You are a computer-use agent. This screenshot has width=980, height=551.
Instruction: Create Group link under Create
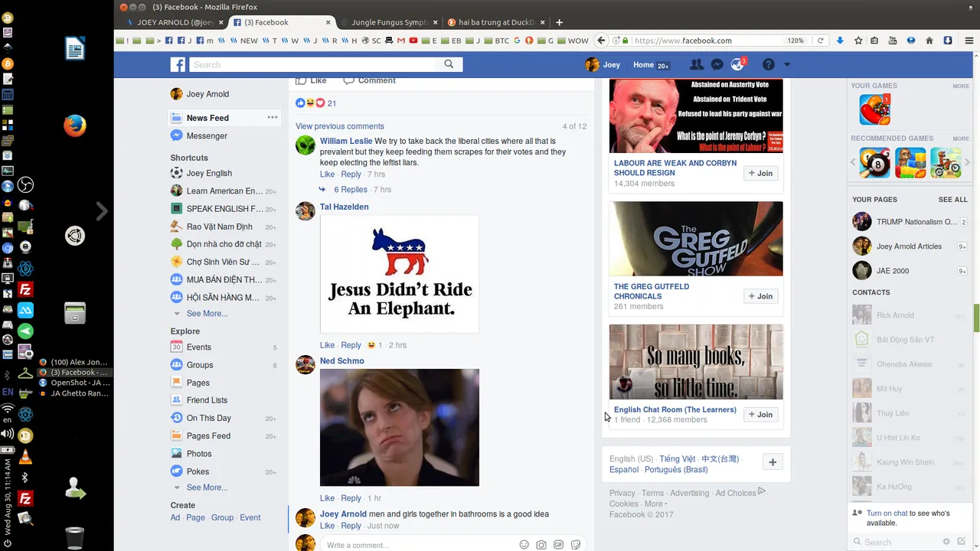(222, 518)
